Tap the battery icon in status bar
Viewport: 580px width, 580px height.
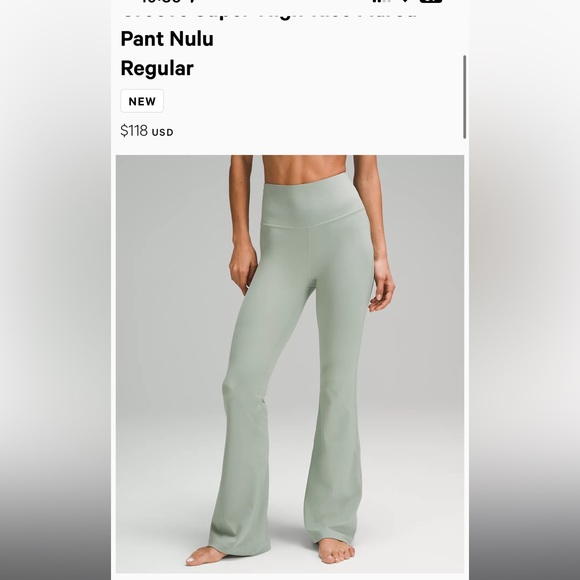click(x=431, y=1)
